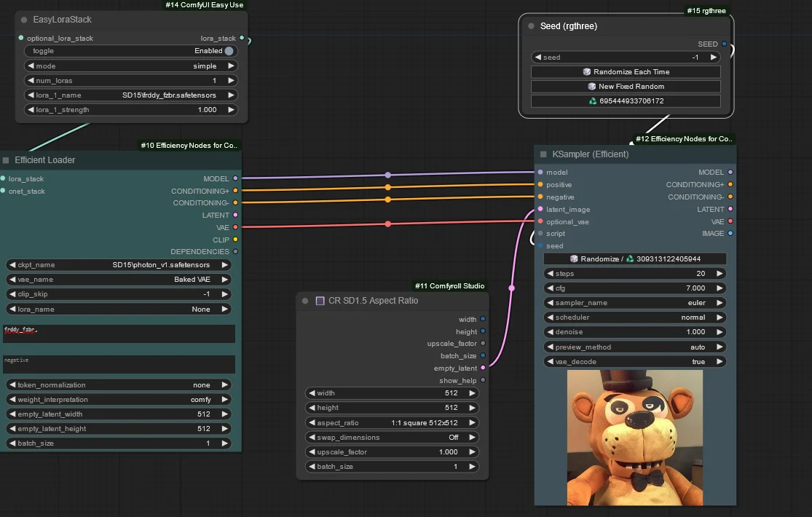Click the generated Freddy plush image

635,438
